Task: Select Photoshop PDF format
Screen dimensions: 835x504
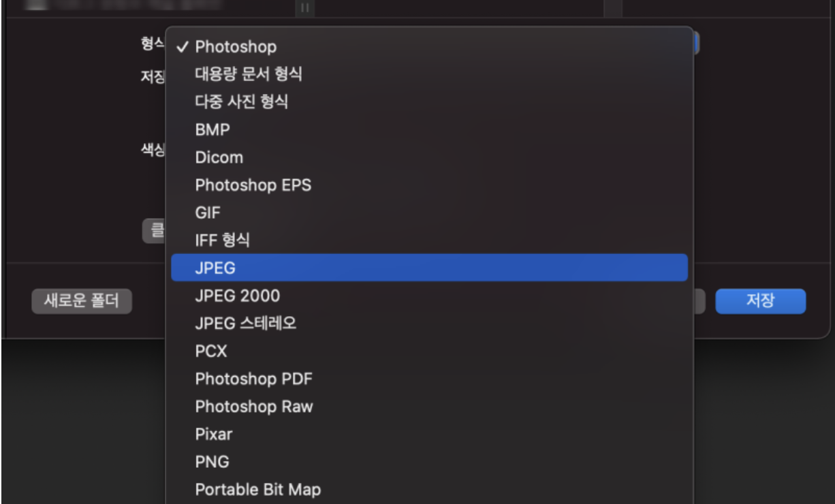Action: click(253, 379)
